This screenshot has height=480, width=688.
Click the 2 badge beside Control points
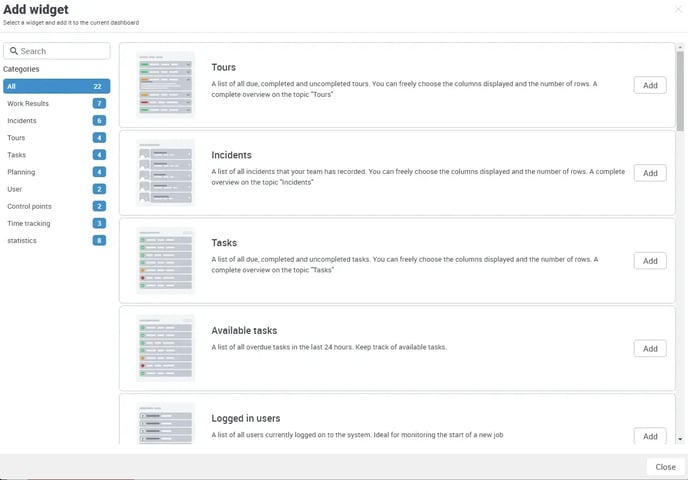(x=99, y=206)
